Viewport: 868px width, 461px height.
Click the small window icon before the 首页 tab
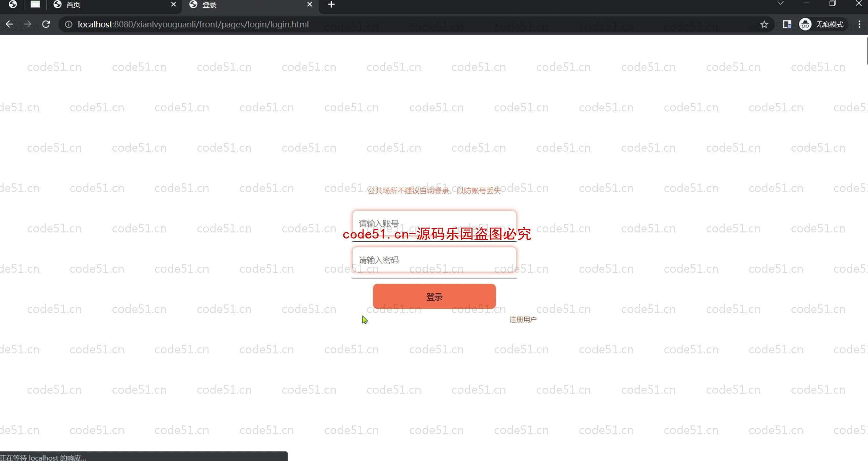click(x=35, y=4)
